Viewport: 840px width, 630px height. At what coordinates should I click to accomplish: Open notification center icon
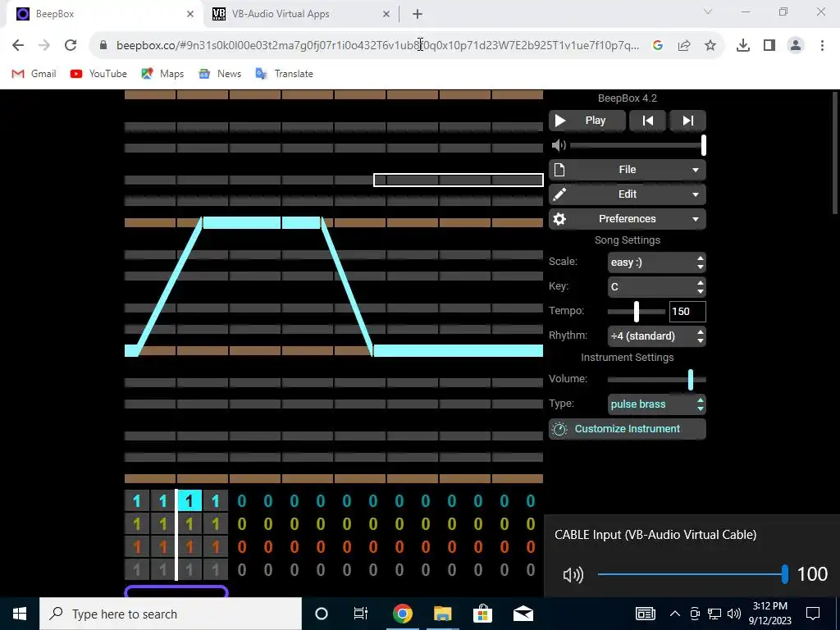[813, 614]
